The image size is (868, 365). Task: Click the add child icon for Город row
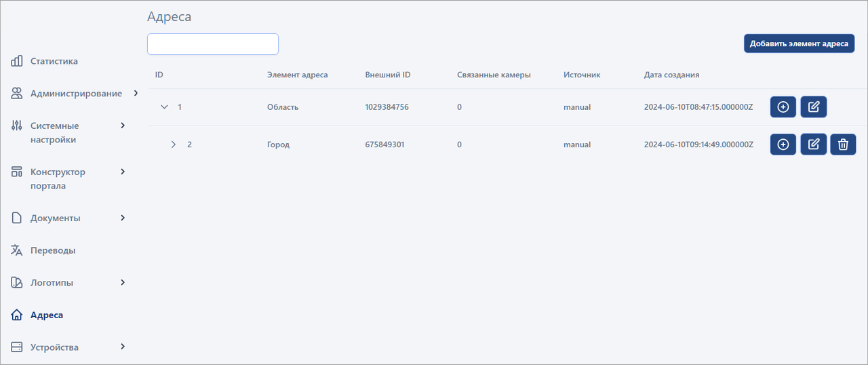pos(783,145)
